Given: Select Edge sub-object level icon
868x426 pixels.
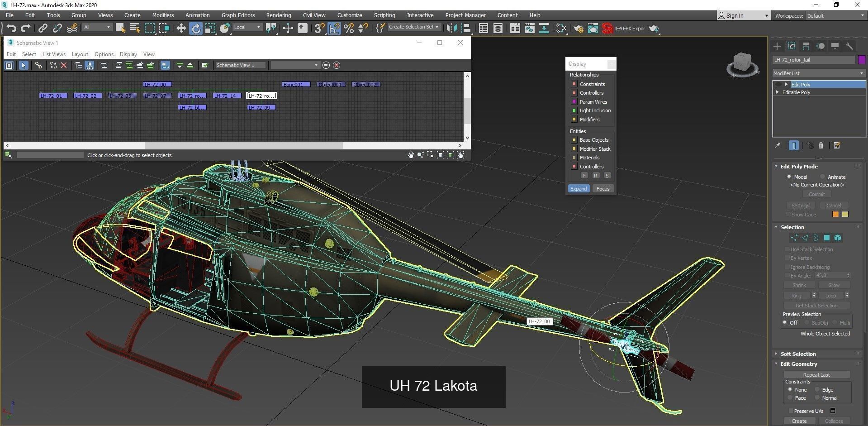Looking at the screenshot, I should (x=805, y=238).
